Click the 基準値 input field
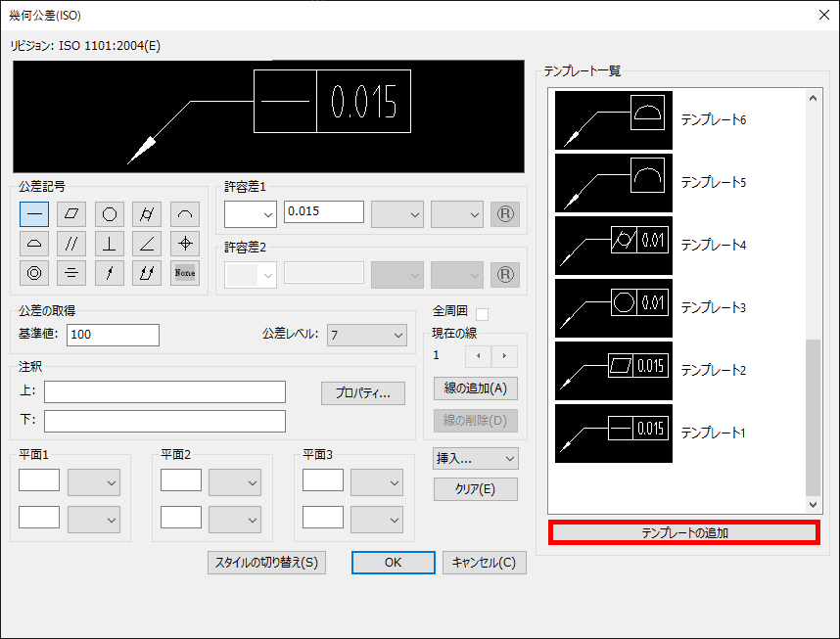This screenshot has height=639, width=840. tap(113, 335)
